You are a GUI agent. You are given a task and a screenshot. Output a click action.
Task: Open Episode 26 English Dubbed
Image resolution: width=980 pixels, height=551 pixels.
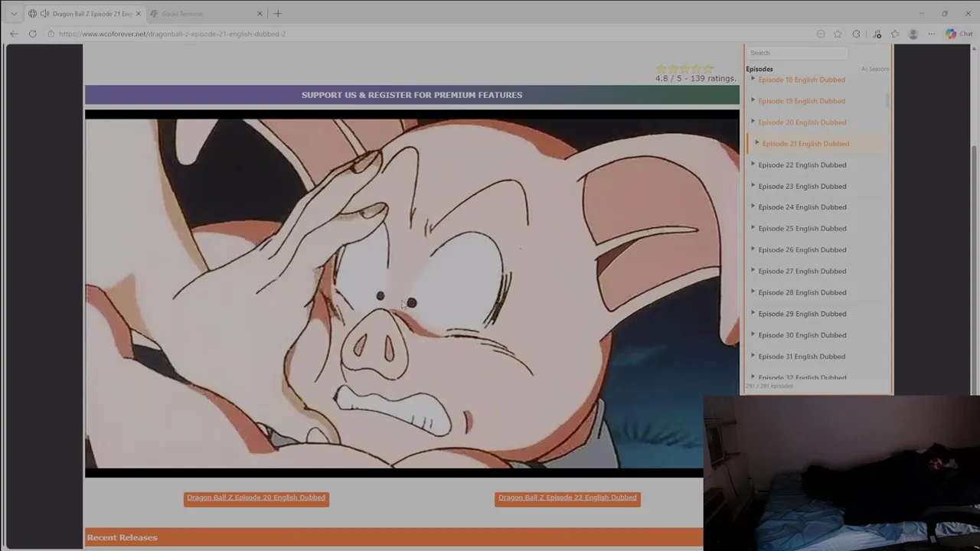[x=802, y=250]
